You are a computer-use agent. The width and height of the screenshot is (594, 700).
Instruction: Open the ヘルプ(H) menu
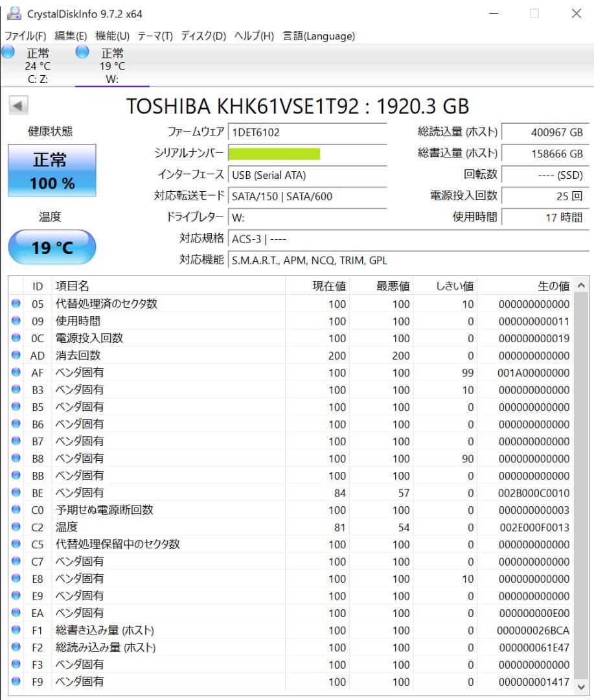[x=253, y=36]
